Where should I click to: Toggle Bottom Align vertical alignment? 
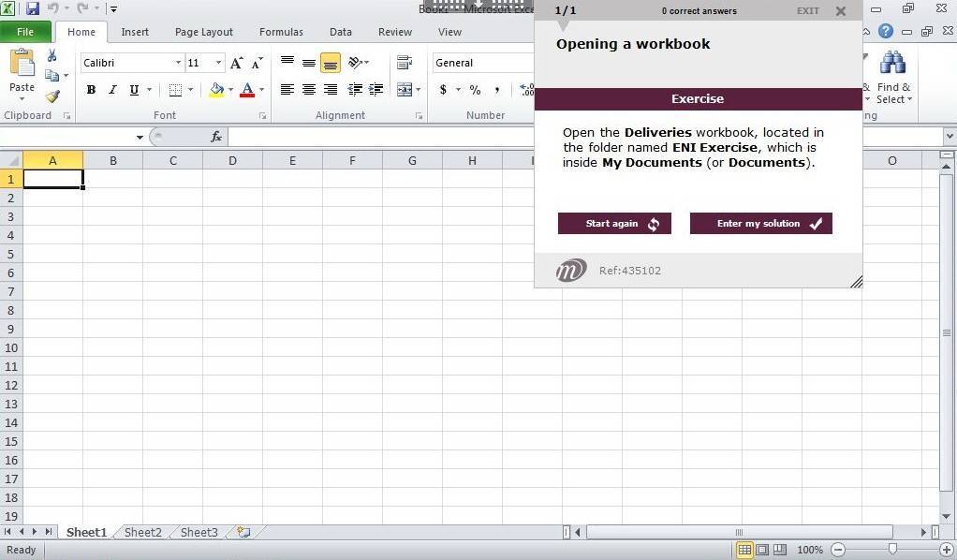click(x=330, y=63)
